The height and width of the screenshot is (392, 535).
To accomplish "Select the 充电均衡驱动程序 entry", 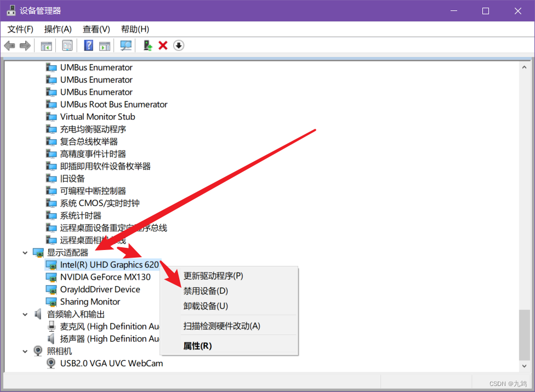I will pos(93,129).
